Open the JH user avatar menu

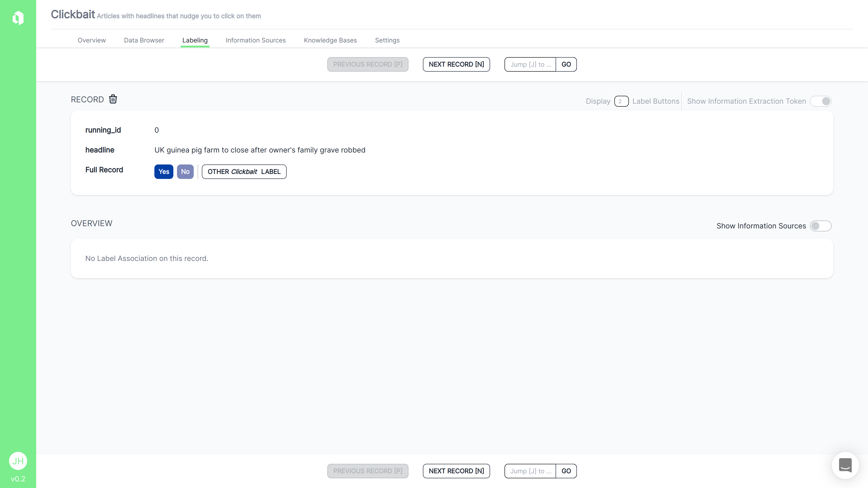point(18,461)
